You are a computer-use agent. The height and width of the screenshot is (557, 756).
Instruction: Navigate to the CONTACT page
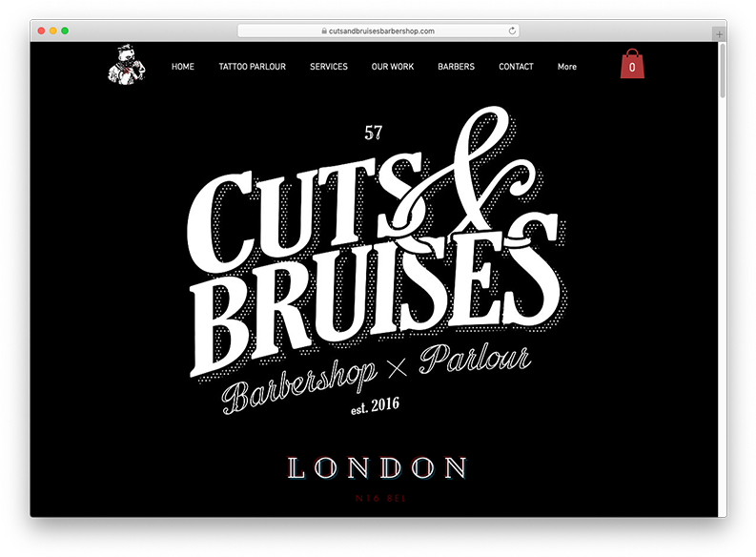516,67
